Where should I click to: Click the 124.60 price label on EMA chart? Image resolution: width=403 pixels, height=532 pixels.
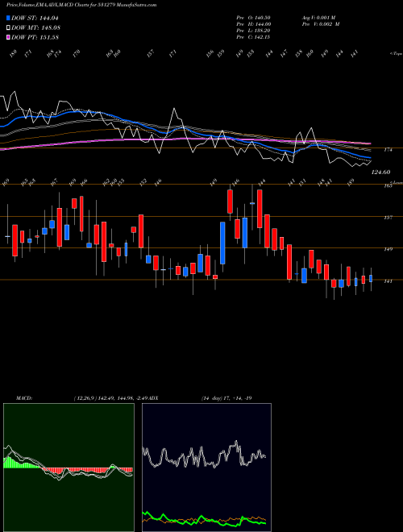(380, 172)
